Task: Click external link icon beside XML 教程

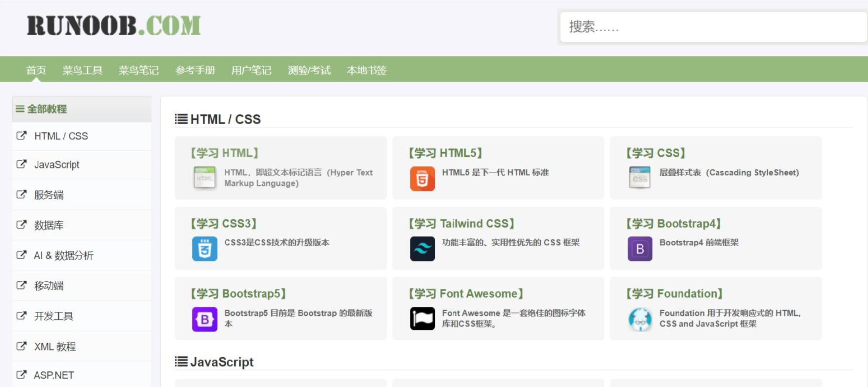Action: point(21,346)
